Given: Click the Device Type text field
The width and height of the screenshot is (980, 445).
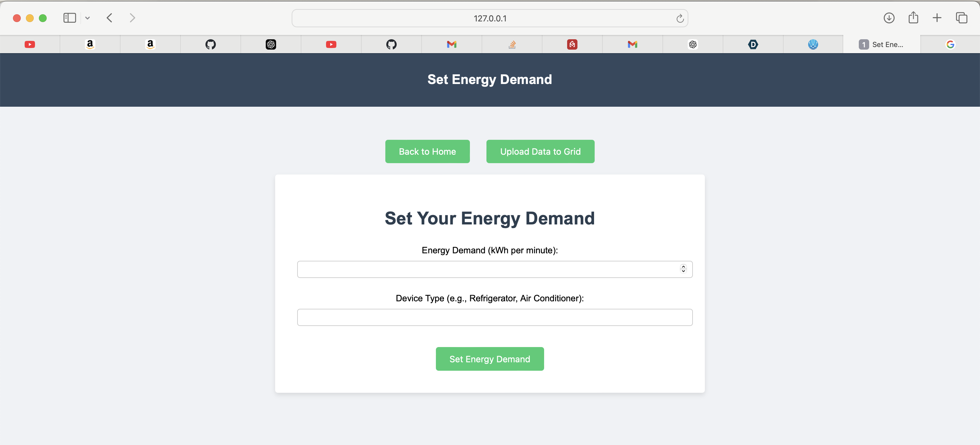Looking at the screenshot, I should point(495,317).
